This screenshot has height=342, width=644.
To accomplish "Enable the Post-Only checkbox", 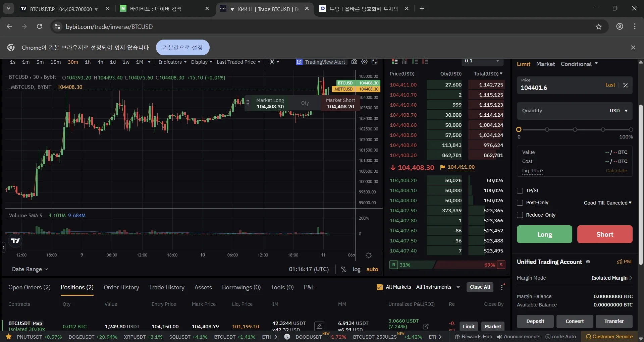I will tap(520, 203).
